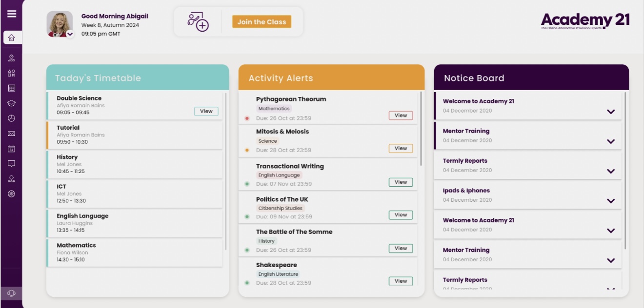Open the calendar sidebar icon
This screenshot has height=308, width=644.
(12, 149)
